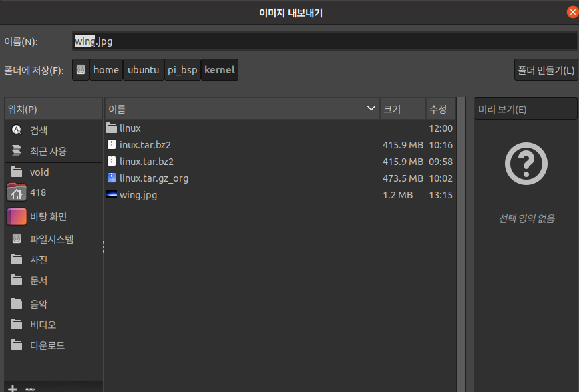The width and height of the screenshot is (579, 392).
Task: Click the recently used icon
Action: tap(17, 151)
